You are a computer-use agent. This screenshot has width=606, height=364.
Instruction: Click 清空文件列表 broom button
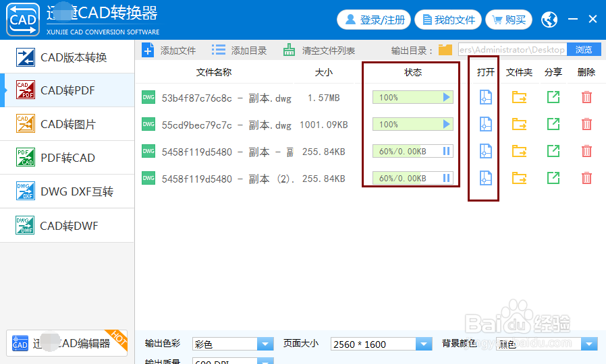(x=319, y=50)
